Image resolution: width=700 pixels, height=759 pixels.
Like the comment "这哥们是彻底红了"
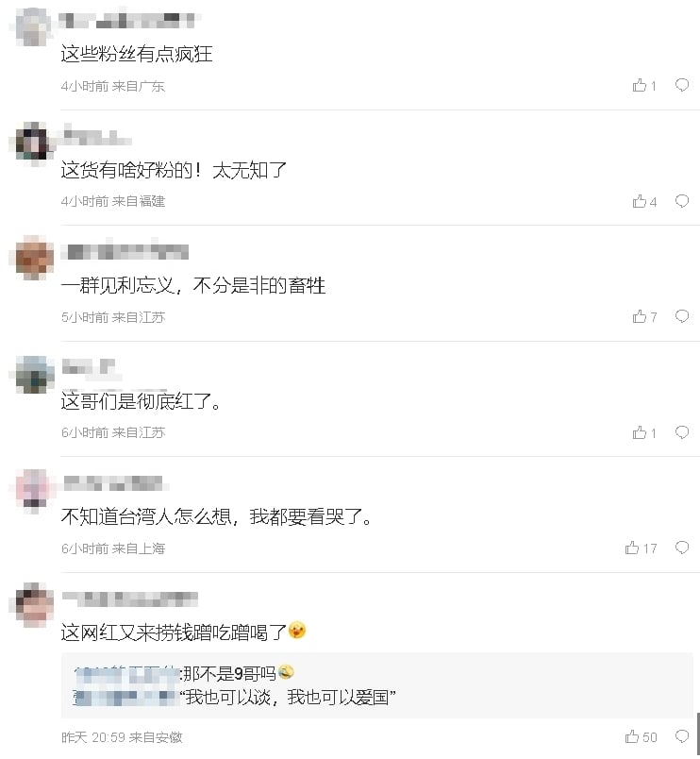click(640, 432)
